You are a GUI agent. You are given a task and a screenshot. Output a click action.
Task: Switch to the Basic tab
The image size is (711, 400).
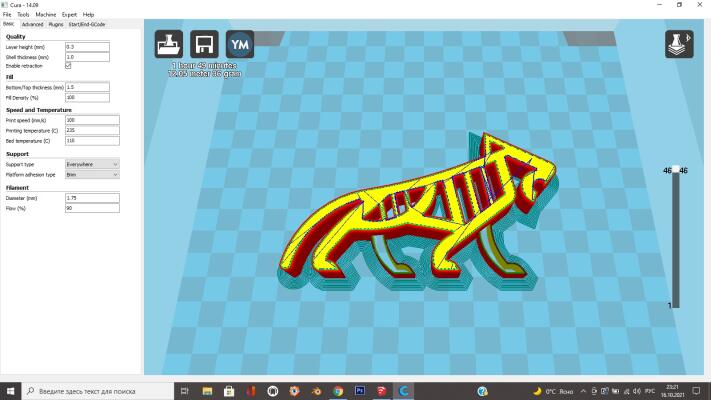click(9, 24)
